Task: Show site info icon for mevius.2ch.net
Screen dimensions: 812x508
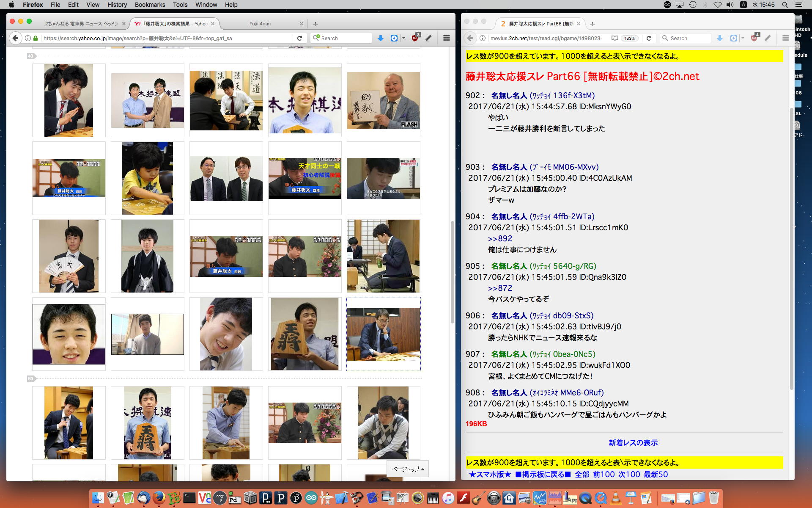Action: pos(482,38)
